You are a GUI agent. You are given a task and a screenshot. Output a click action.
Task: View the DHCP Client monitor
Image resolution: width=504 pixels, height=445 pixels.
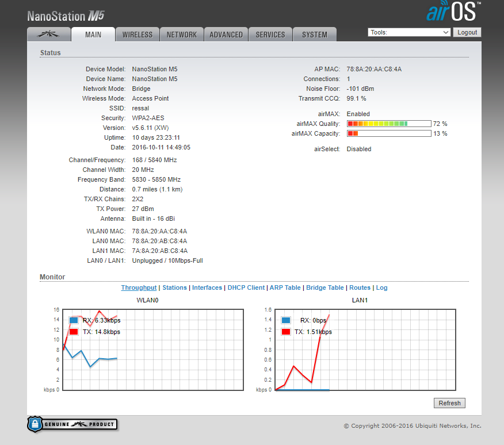tap(246, 287)
